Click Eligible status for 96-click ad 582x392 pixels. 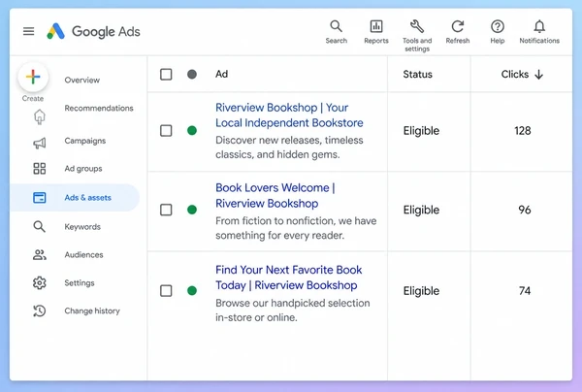coord(421,211)
